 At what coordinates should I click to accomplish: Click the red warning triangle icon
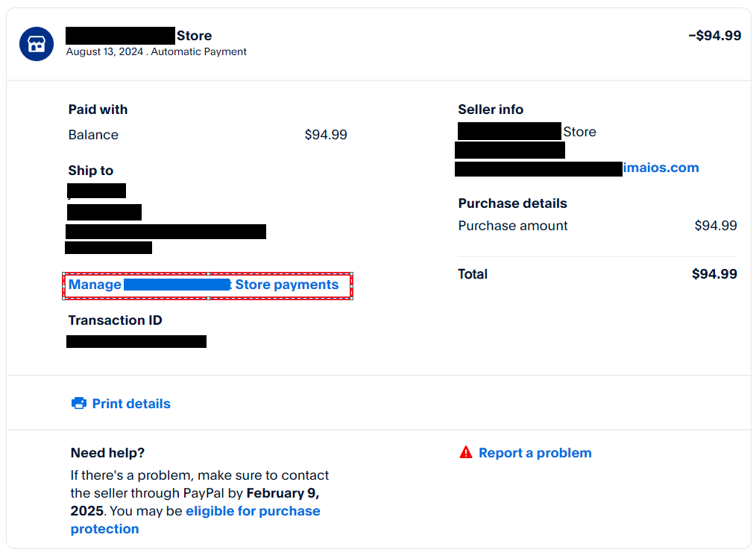[466, 452]
